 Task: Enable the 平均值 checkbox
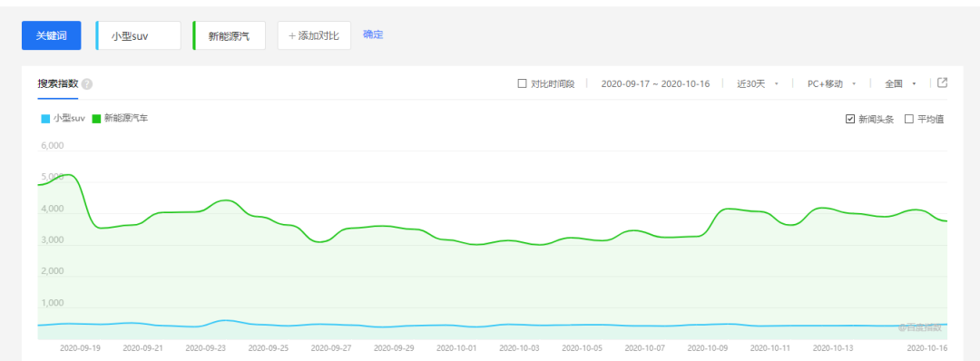tap(908, 119)
